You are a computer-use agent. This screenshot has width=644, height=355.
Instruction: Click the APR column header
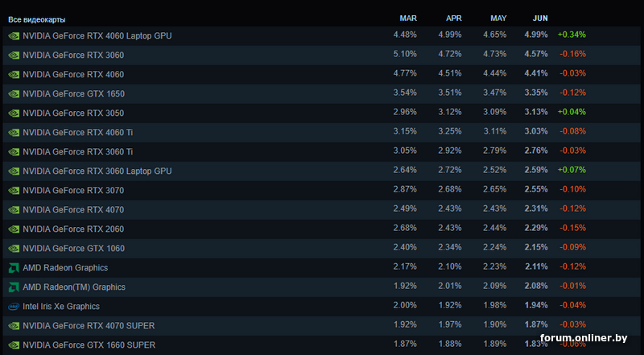(x=453, y=18)
